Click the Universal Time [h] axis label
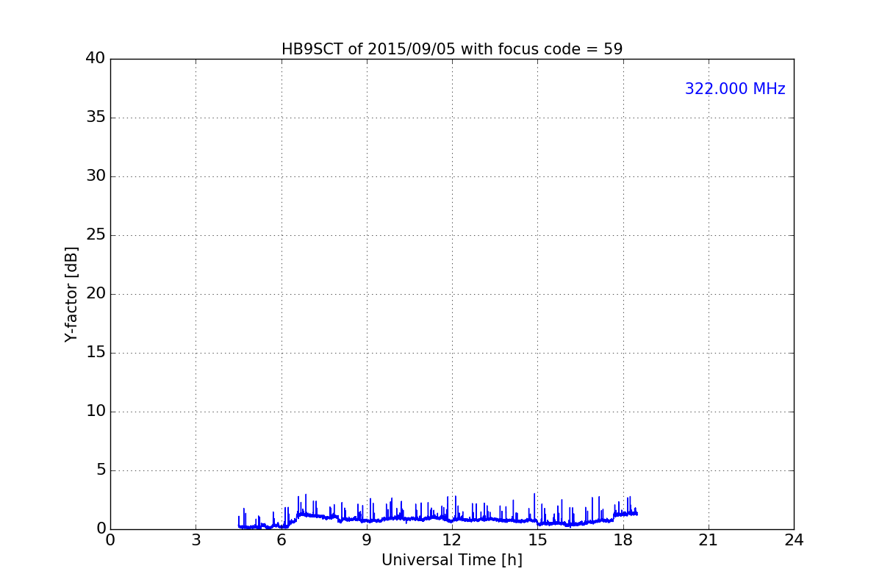The height and width of the screenshot is (588, 882). 452,560
